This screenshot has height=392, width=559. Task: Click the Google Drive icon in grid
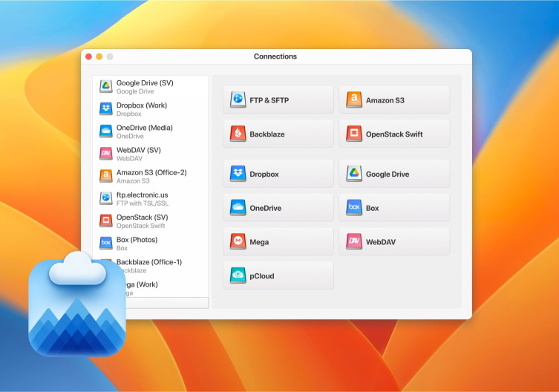tap(354, 174)
